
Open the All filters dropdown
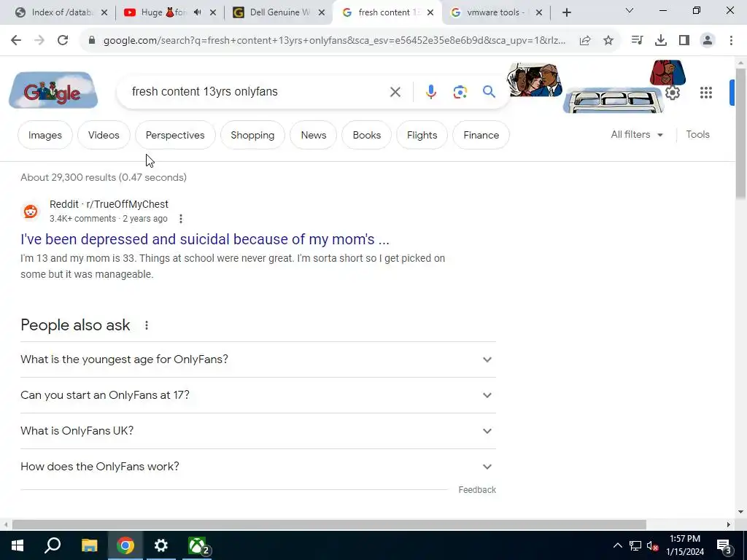[637, 135]
